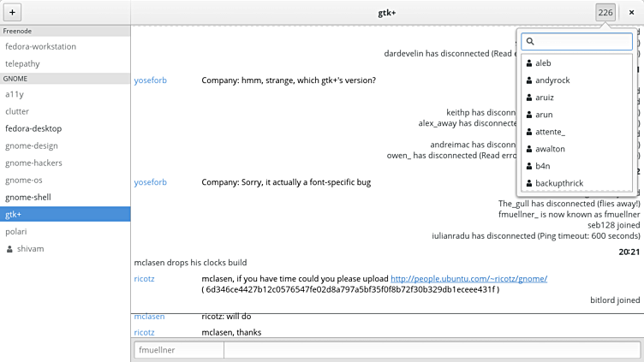Screen dimensions: 644x362
Task: Toggle the 226 user count button
Action: coord(605,13)
